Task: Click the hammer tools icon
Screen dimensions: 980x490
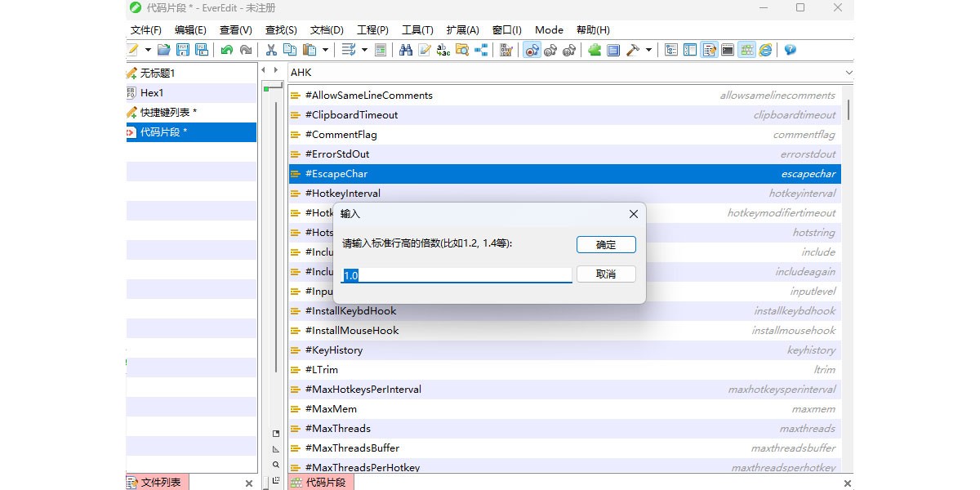Action: point(633,50)
